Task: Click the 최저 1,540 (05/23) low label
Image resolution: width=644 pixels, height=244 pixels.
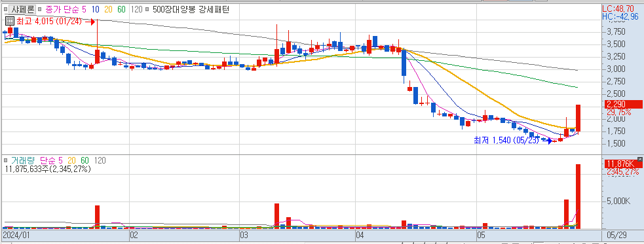Action: pyautogui.click(x=507, y=140)
